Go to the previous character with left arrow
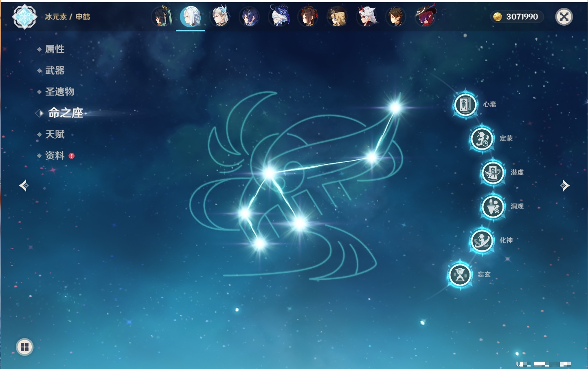 (24, 186)
